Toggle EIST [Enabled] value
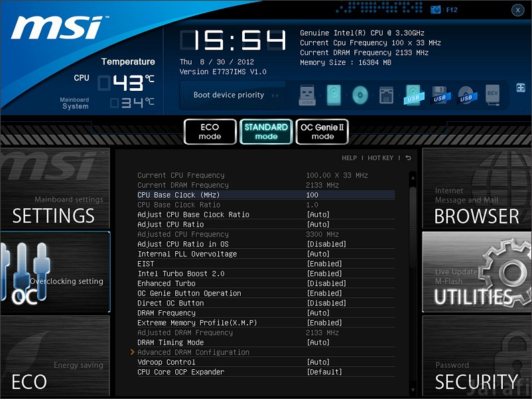The width and height of the screenshot is (532, 399). pos(324,264)
